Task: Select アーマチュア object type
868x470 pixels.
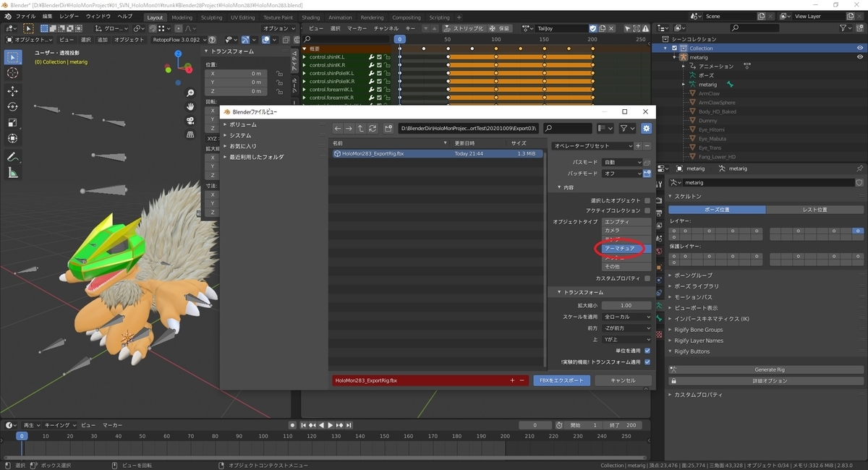Action: pyautogui.click(x=626, y=248)
